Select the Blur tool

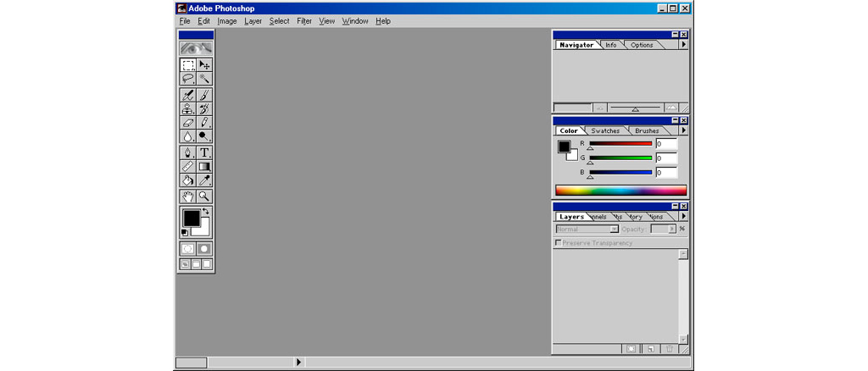(188, 136)
